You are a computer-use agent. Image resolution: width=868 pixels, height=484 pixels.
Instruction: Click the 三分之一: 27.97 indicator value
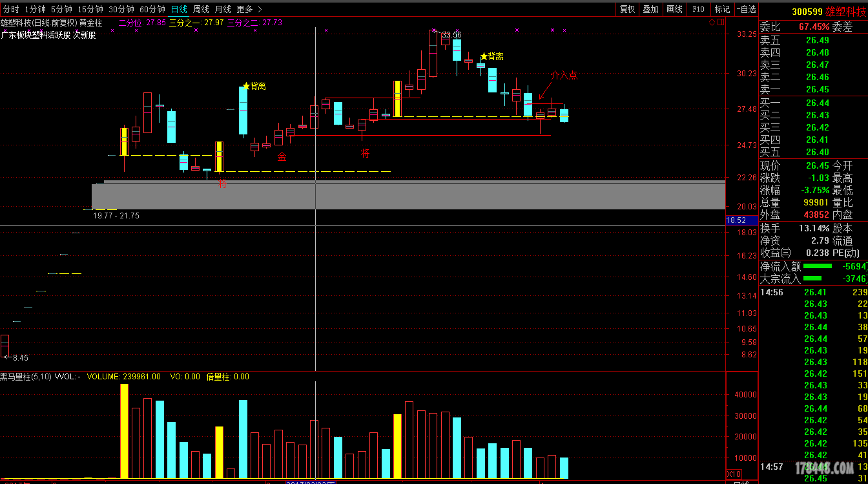pos(196,22)
